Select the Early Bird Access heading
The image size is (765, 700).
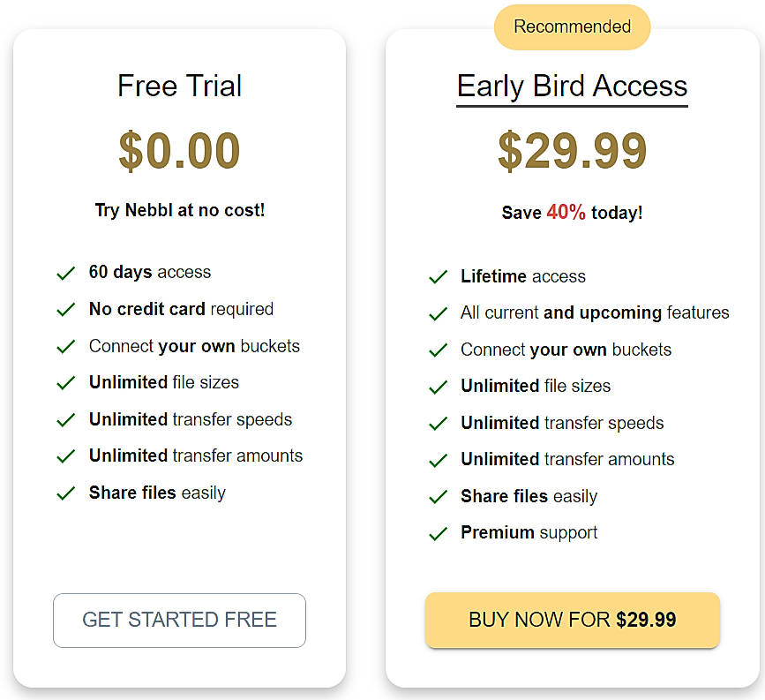572,86
